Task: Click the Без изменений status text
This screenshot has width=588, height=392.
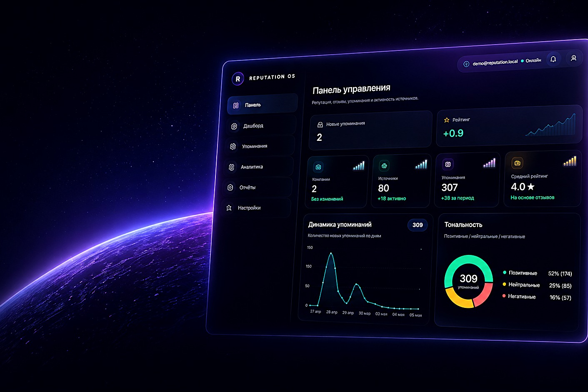Action: point(327,199)
